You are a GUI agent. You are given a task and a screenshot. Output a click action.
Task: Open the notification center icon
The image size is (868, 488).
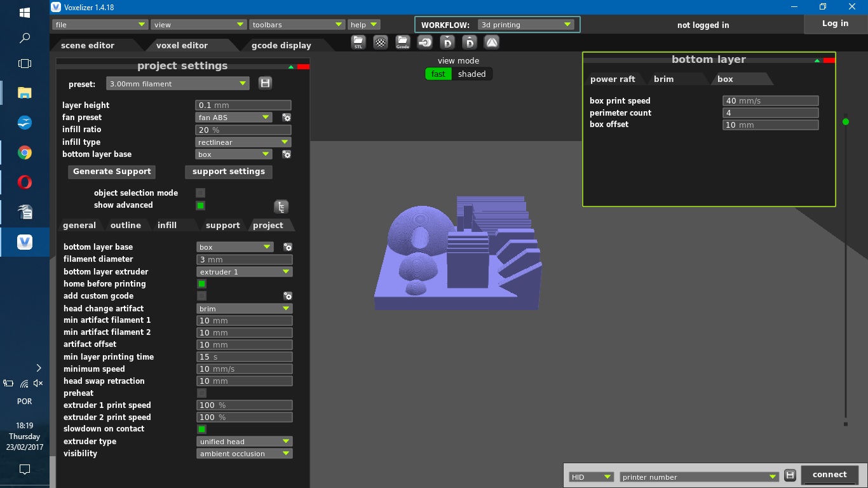point(25,470)
